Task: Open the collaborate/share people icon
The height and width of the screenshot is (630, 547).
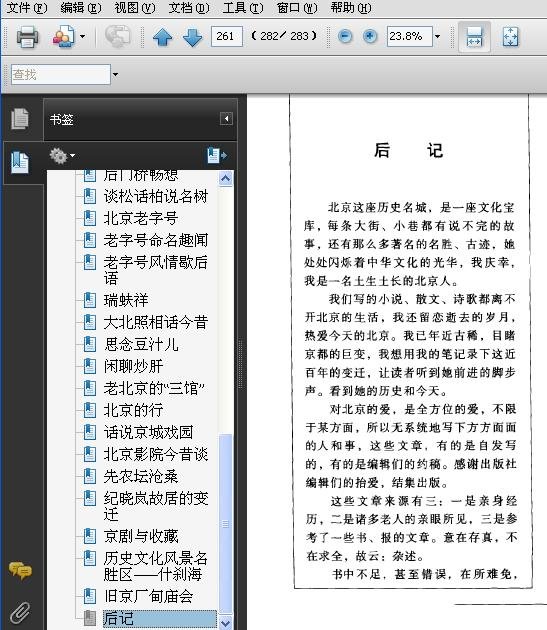Action: 64,37
